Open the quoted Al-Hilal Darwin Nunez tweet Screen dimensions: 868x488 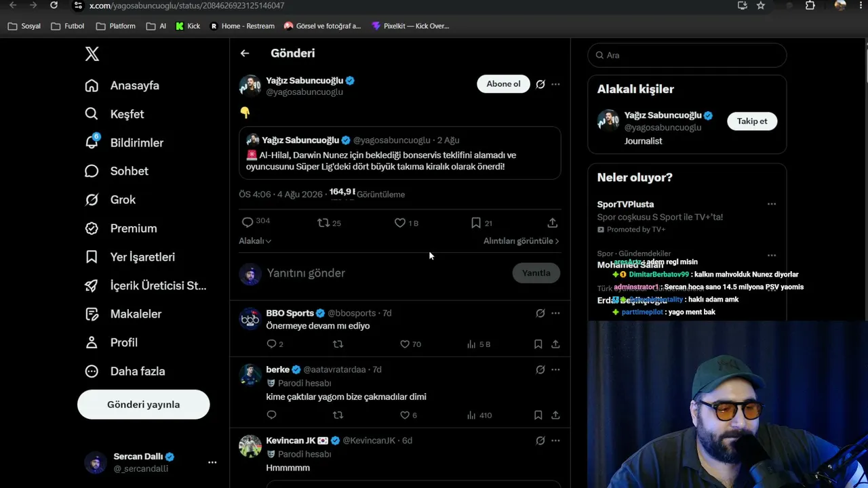(x=400, y=152)
